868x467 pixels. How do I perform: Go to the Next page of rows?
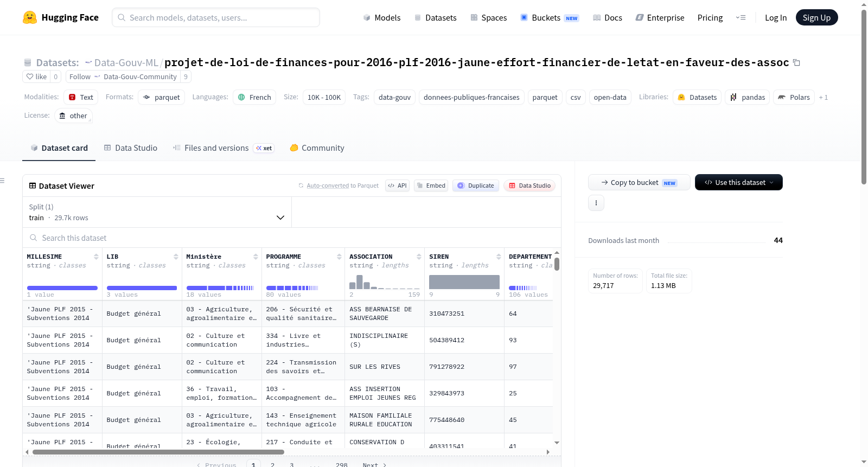(374, 465)
